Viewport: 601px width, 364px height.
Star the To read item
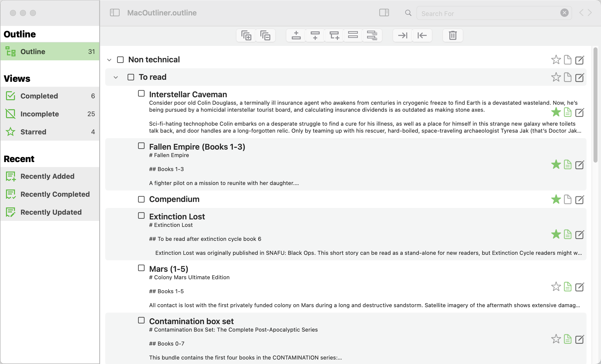point(556,77)
